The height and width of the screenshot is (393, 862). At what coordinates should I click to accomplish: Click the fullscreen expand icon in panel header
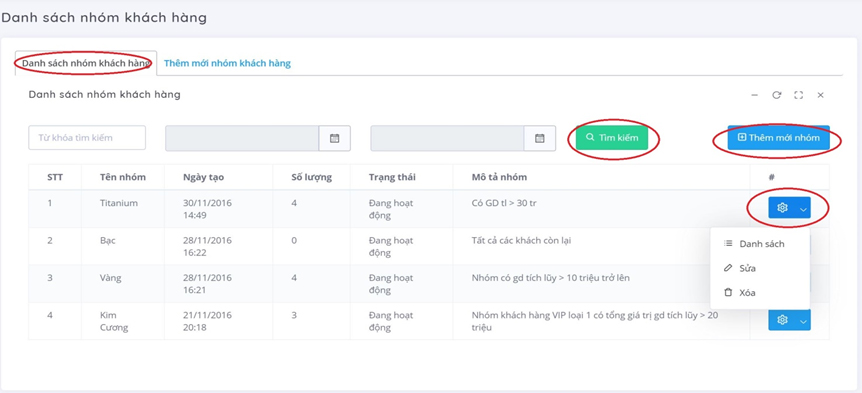pos(798,95)
